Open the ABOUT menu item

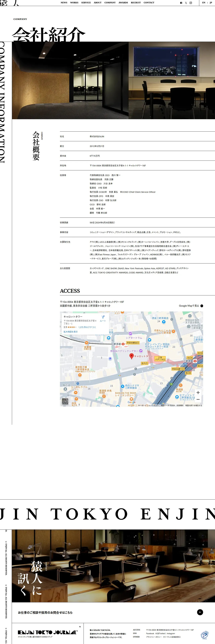[98, 3]
